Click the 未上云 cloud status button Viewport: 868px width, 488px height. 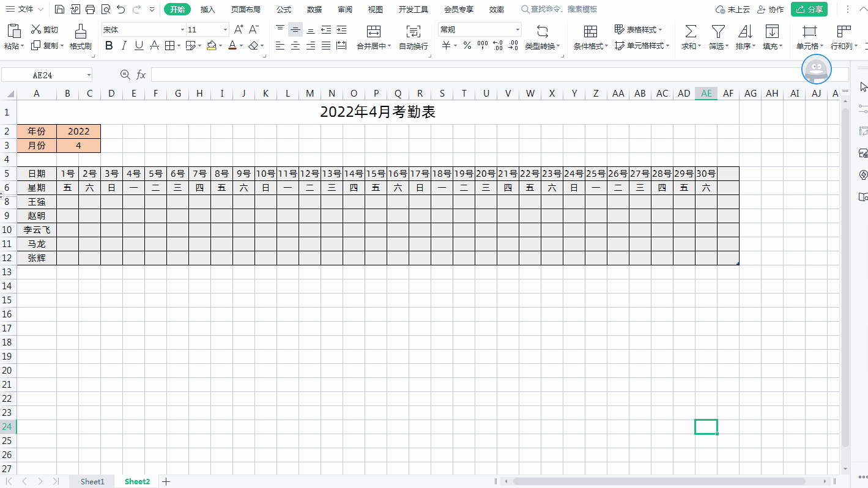tap(733, 9)
